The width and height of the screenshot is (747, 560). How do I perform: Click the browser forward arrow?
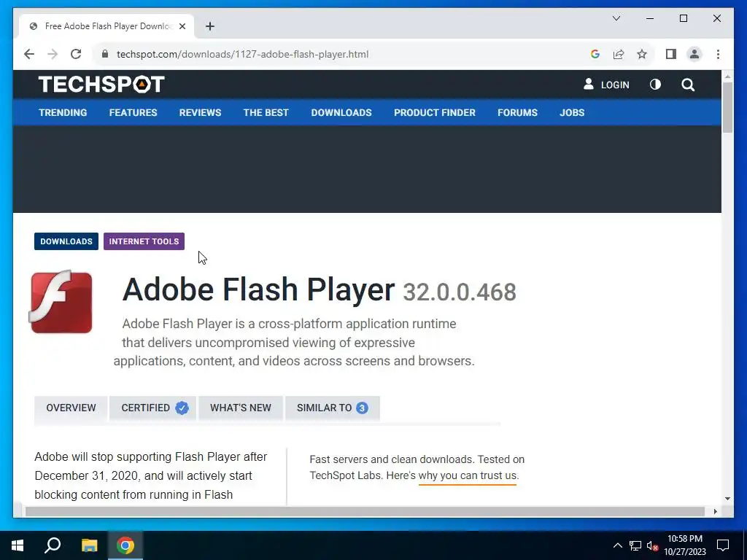[x=53, y=54]
